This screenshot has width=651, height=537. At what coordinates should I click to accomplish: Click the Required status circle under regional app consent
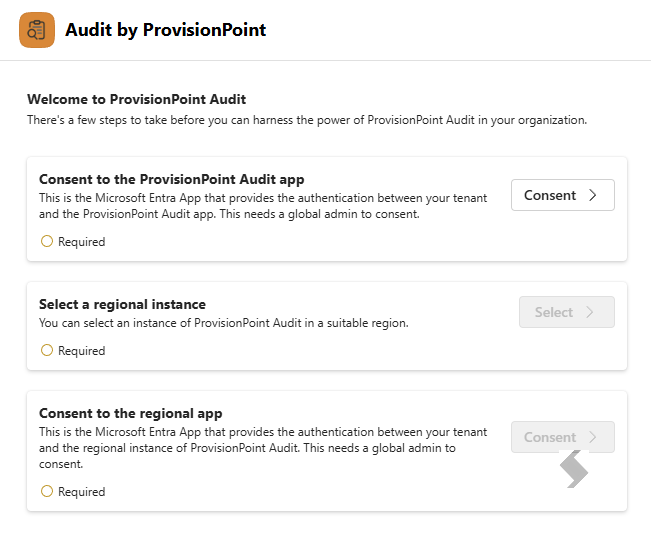click(47, 491)
